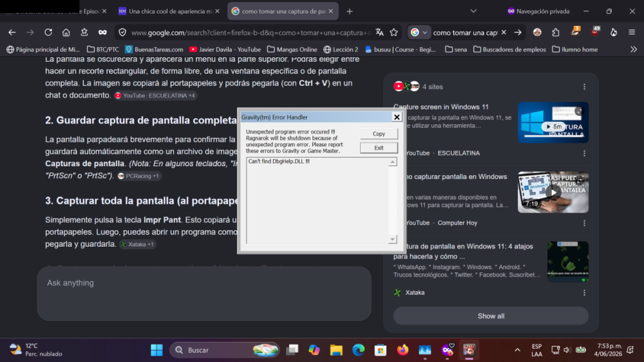The image size is (644, 362).
Task: Go back with the browser back arrow
Action: coord(12,32)
